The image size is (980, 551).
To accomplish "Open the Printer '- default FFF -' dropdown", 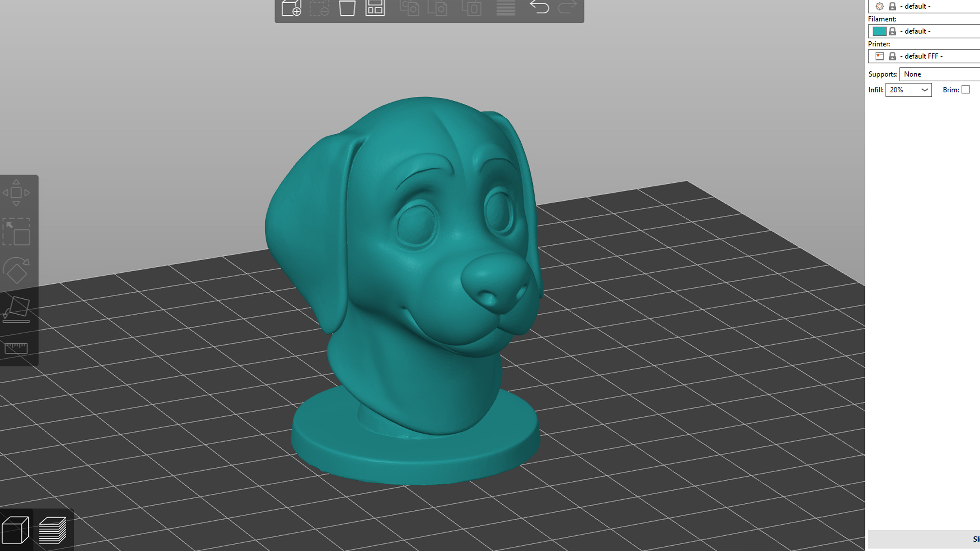I will pos(924,56).
